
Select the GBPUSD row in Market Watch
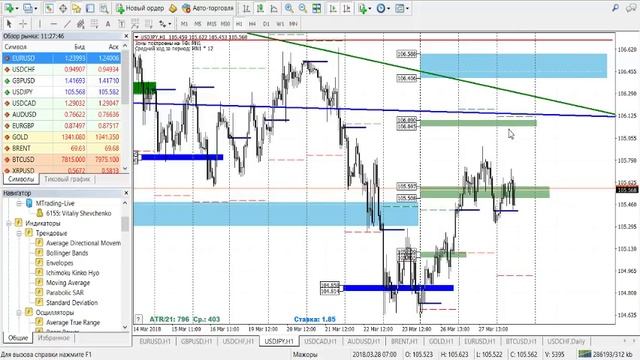coord(61,81)
